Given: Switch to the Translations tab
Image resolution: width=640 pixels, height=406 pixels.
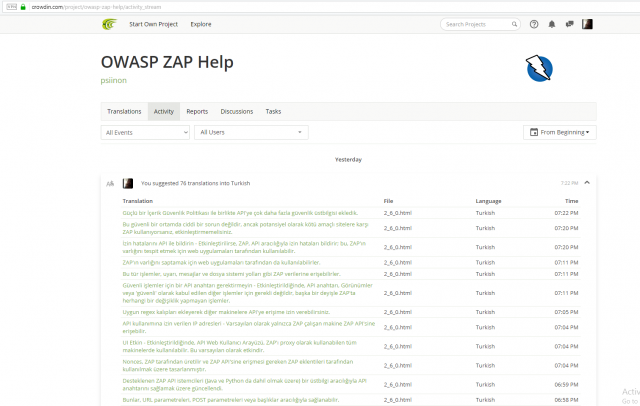Looking at the screenshot, I should click(124, 111).
